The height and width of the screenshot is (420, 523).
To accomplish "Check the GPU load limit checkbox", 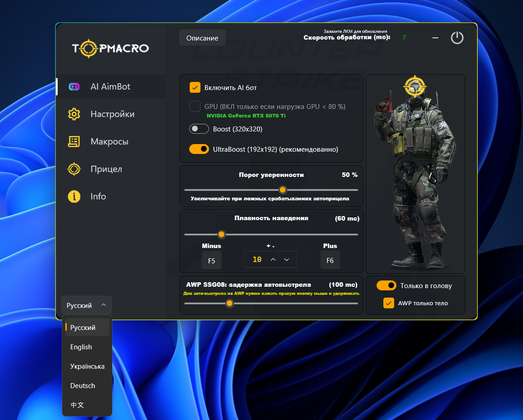I will click(195, 106).
